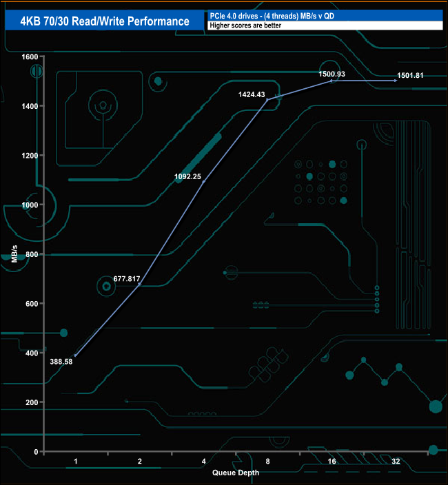
Task: Click the Higher scores are better note
Action: coord(245,25)
